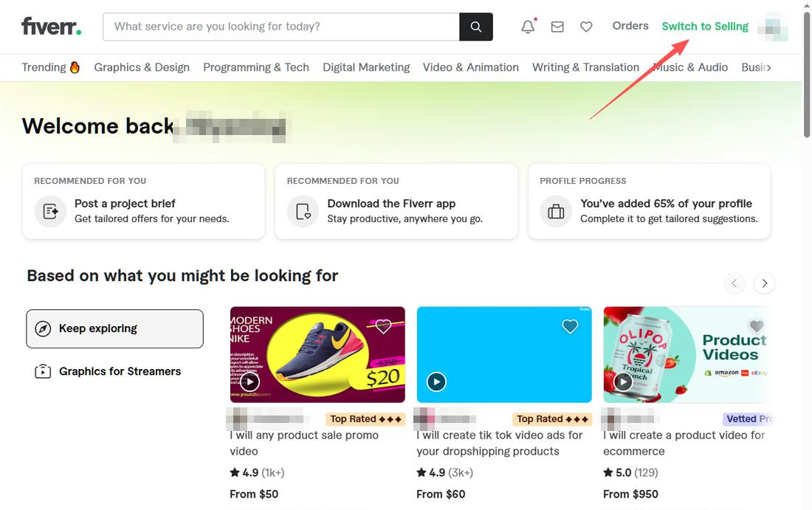Play the Olipop product video preview
This screenshot has width=812, height=510.
(x=623, y=382)
